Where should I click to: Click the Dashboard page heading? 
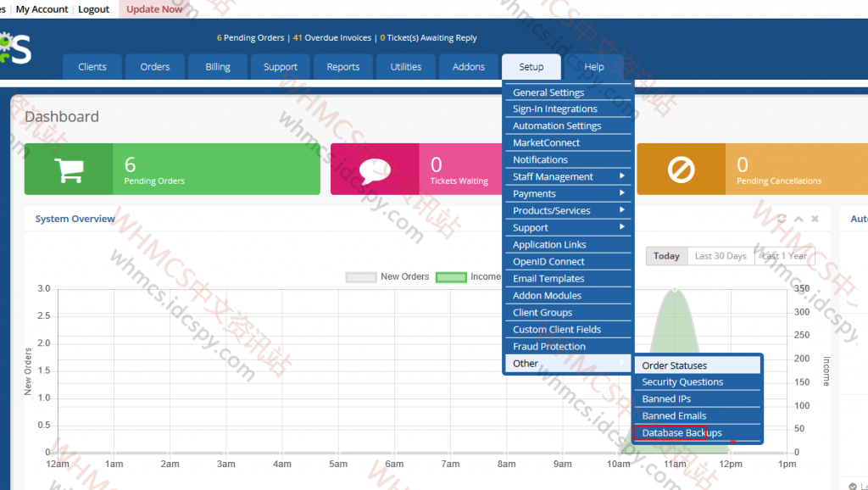tap(62, 117)
